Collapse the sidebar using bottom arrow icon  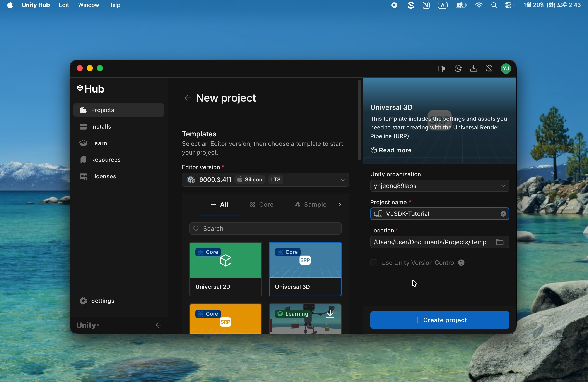[158, 325]
